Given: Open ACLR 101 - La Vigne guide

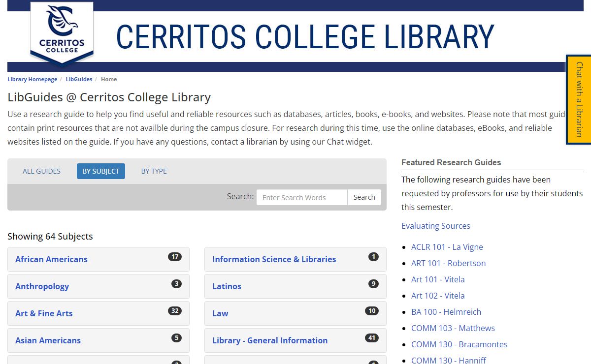Looking at the screenshot, I should (447, 247).
